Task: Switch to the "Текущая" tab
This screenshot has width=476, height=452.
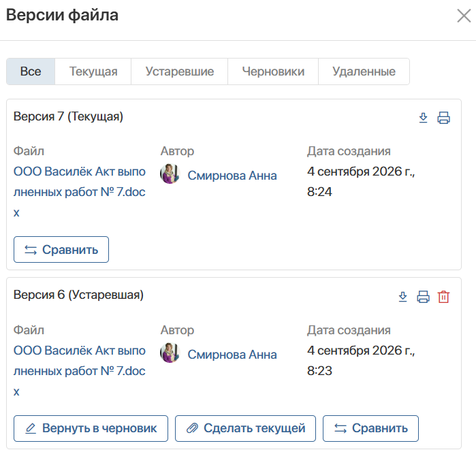Action: tap(93, 71)
